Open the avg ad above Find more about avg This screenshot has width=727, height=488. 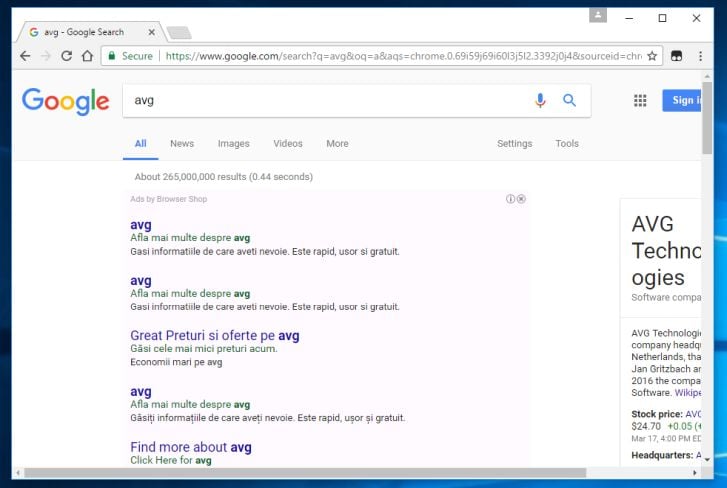pyautogui.click(x=140, y=392)
